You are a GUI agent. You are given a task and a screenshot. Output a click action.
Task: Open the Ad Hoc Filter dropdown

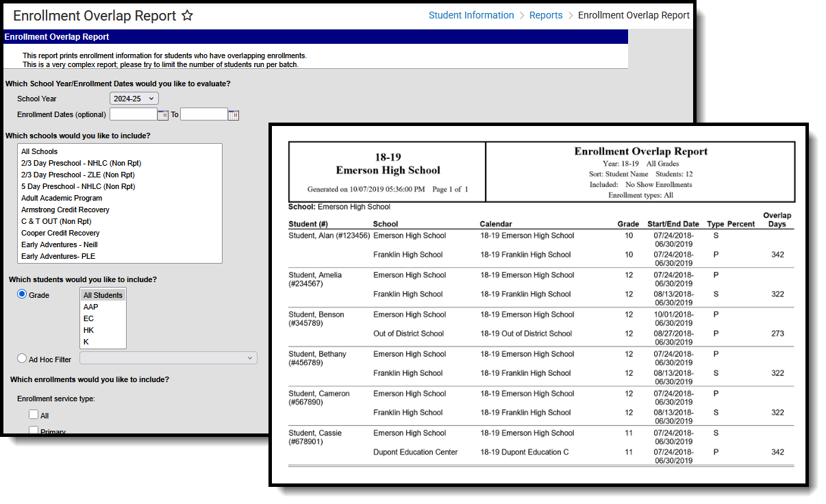168,358
